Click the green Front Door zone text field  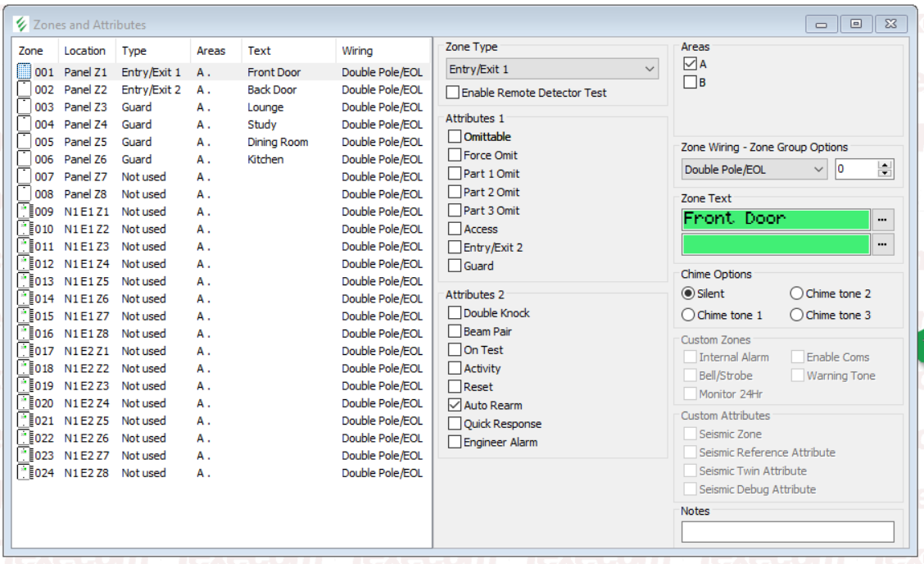pos(775,219)
